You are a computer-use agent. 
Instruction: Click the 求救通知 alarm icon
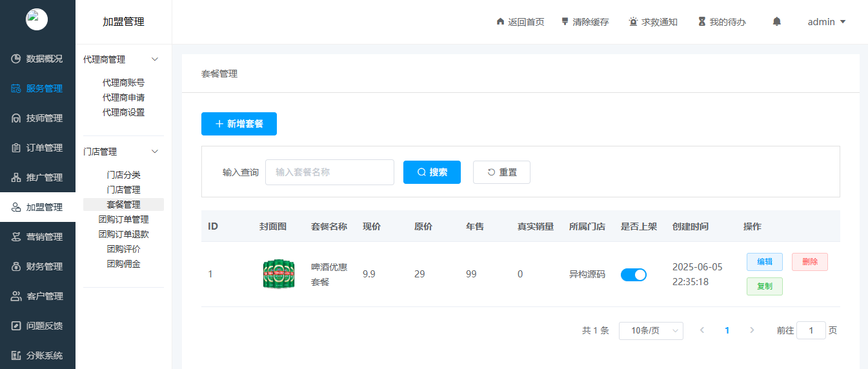pyautogui.click(x=633, y=22)
